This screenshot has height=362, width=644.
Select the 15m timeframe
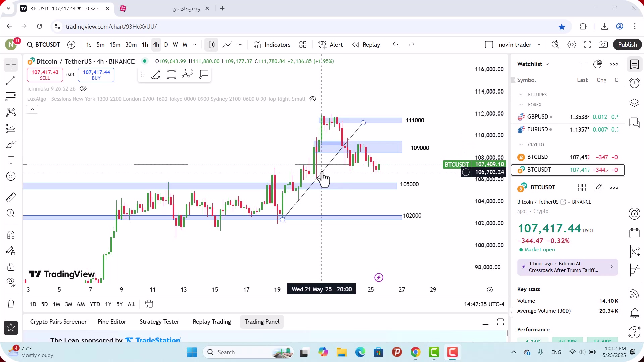(115, 45)
